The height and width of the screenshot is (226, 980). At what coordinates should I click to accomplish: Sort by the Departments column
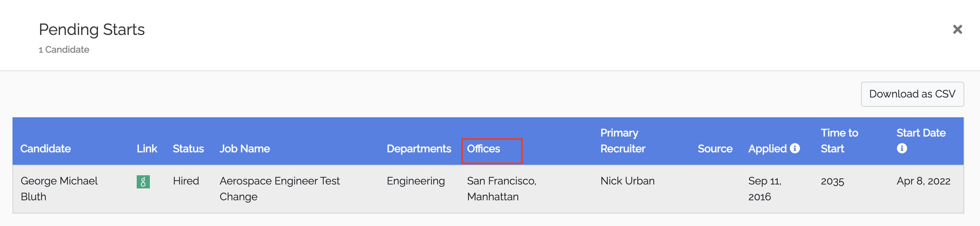(418, 149)
